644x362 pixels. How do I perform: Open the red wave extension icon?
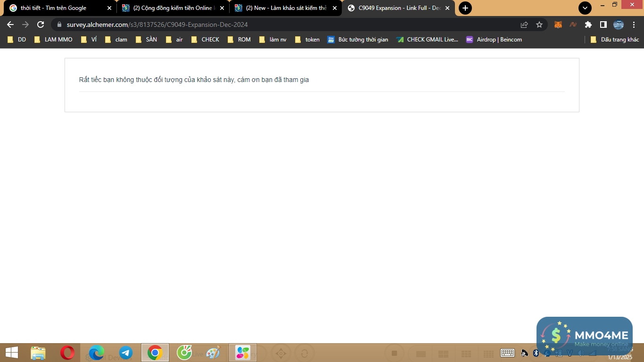pos(573,25)
